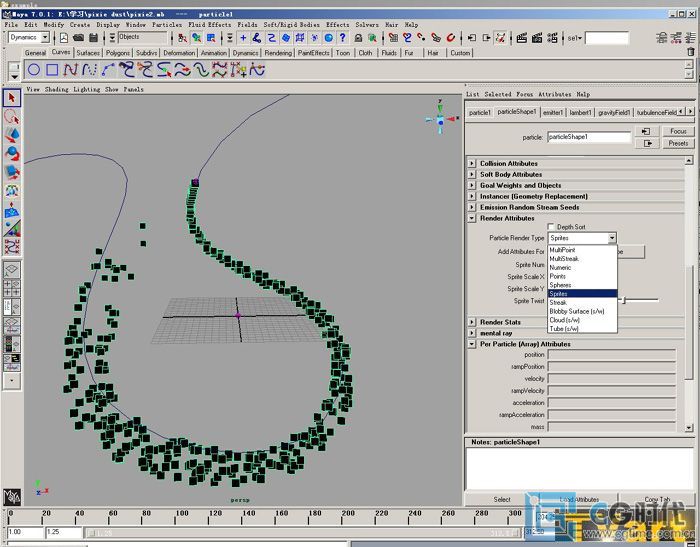Expand Goal Weights and Objects section
700x547 pixels.
click(472, 185)
